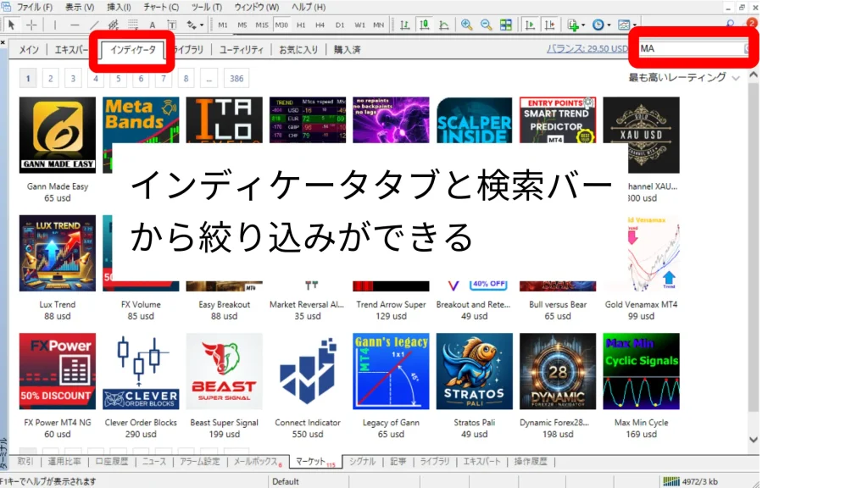The height and width of the screenshot is (488, 868).
Task: Open the 表示 (V) menu
Action: tap(80, 7)
